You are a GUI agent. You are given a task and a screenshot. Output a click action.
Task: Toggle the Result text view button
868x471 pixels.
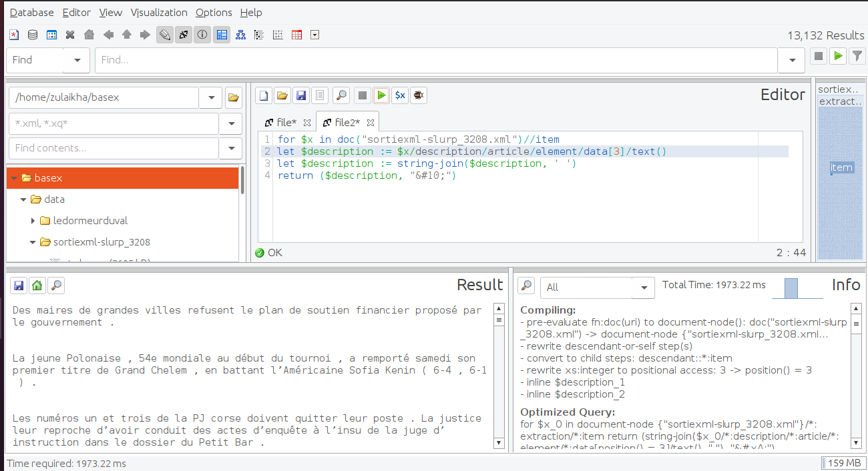183,35
